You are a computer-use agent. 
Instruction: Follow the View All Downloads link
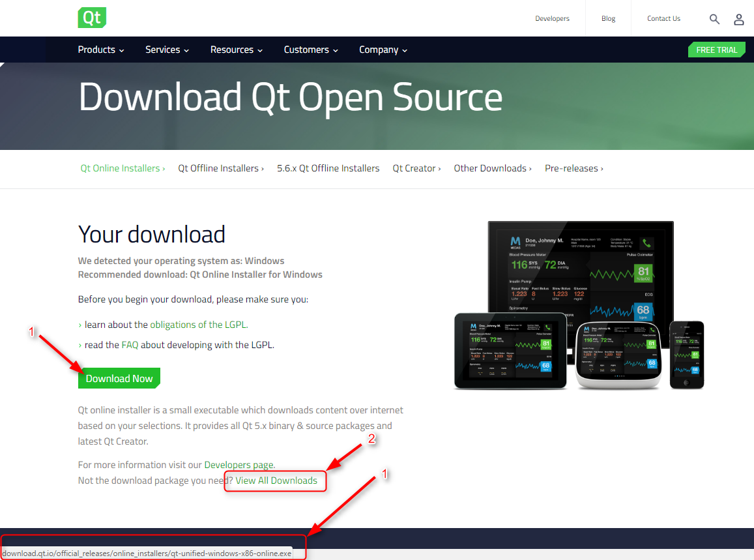click(x=276, y=480)
